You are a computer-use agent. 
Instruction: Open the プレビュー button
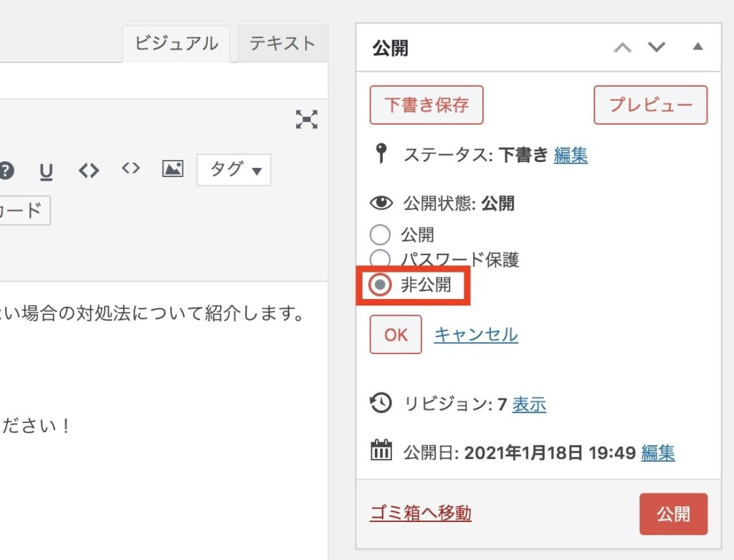(651, 105)
